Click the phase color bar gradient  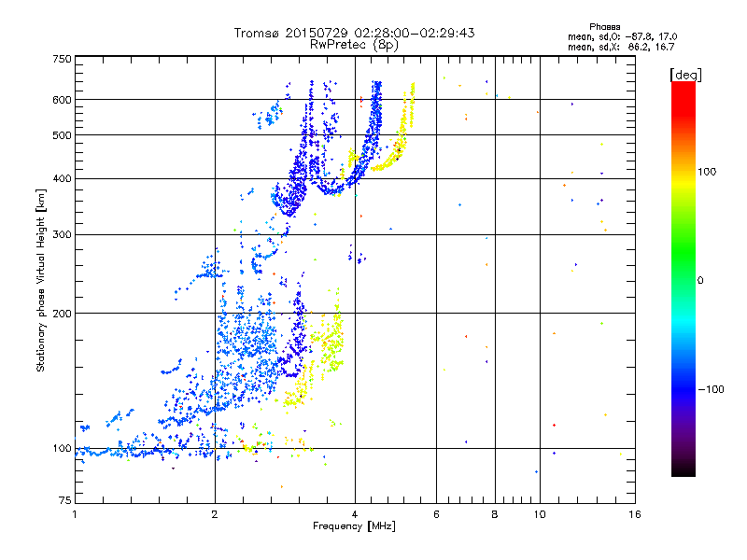684,278
